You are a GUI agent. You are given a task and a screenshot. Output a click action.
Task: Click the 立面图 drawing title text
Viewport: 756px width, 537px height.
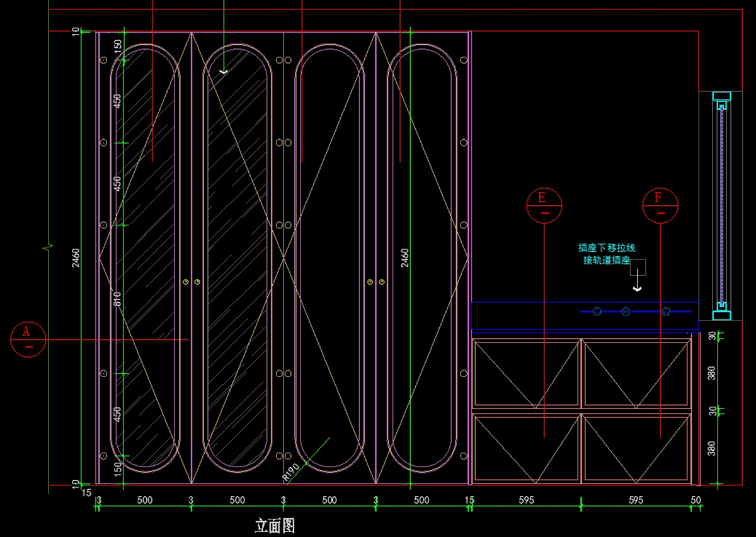[x=275, y=526]
